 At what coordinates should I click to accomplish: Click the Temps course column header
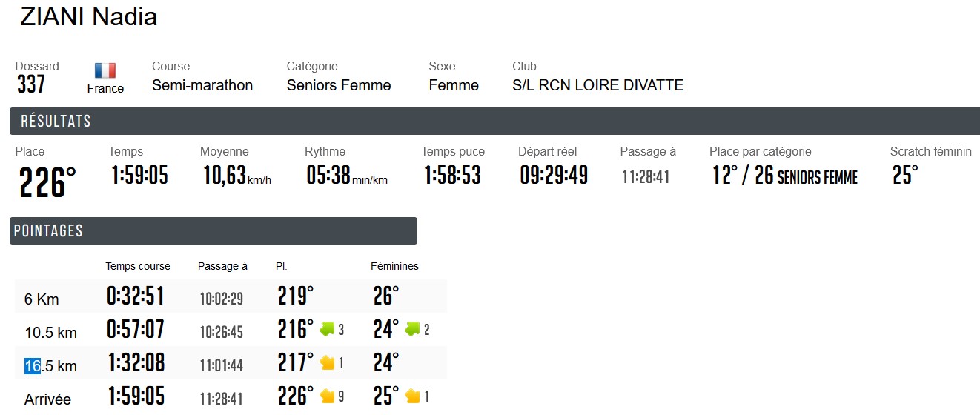tap(138, 266)
